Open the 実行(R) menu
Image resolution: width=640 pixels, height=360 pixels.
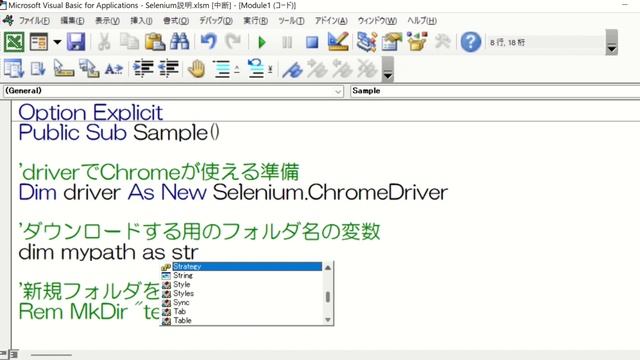click(x=256, y=20)
